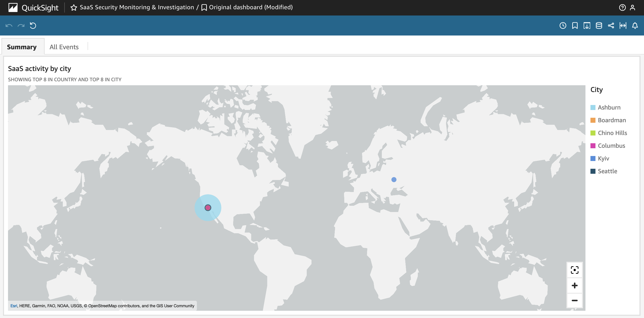Click the redo arrow icon

pos(21,25)
